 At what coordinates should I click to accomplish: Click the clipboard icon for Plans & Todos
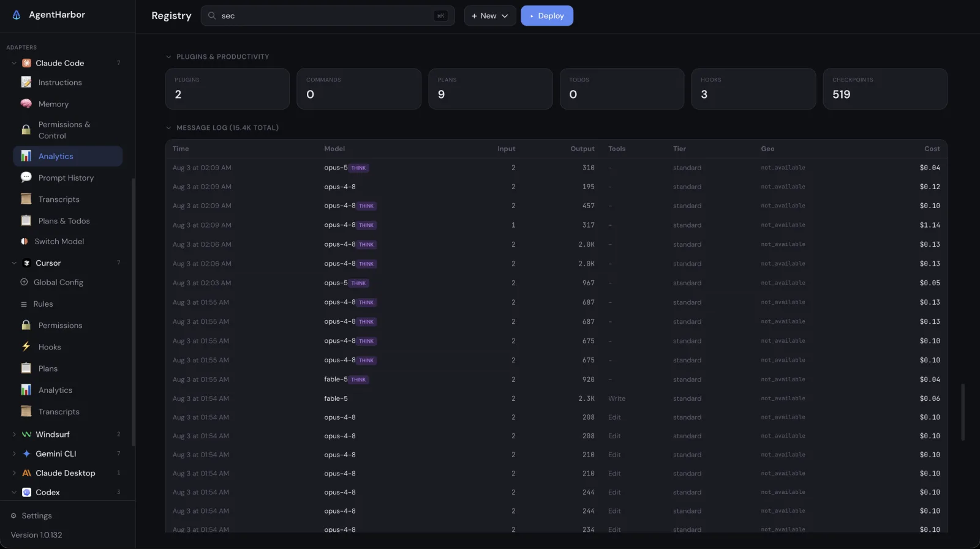pyautogui.click(x=26, y=220)
